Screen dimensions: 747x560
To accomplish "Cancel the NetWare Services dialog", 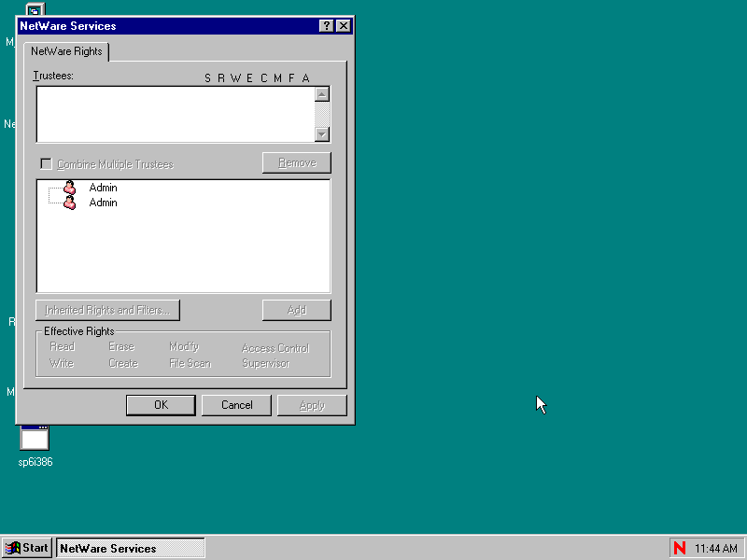I will 237,405.
